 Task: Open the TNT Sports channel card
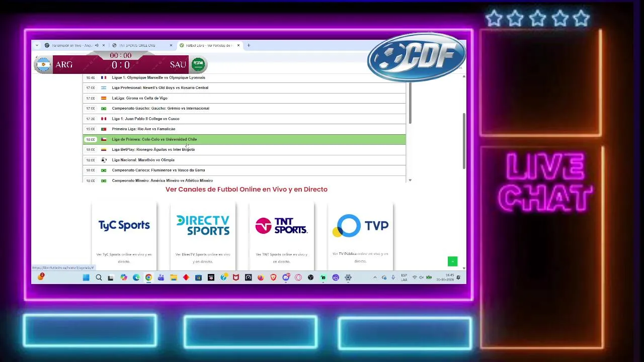pos(282,236)
